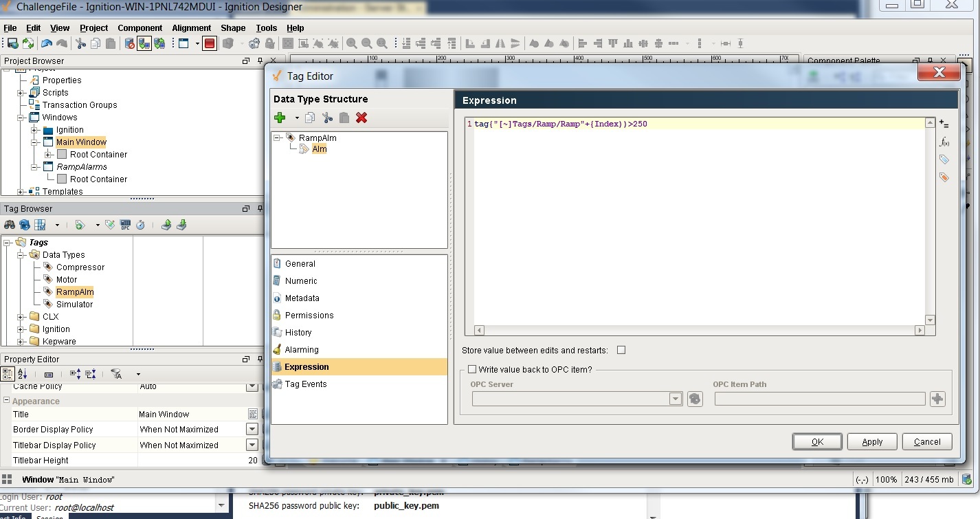Set gateway comm mode to Read-Only

[144, 43]
